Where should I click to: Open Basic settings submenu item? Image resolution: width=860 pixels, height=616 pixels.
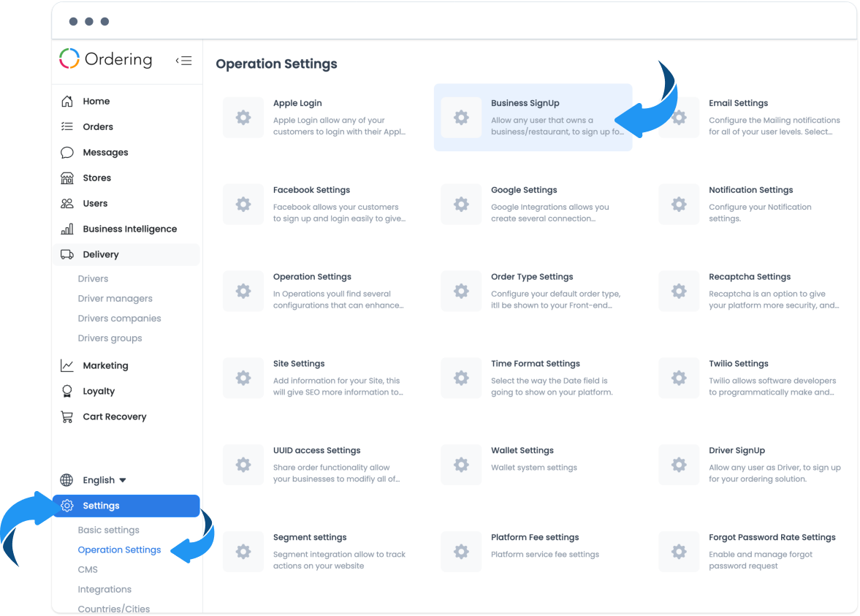109,530
